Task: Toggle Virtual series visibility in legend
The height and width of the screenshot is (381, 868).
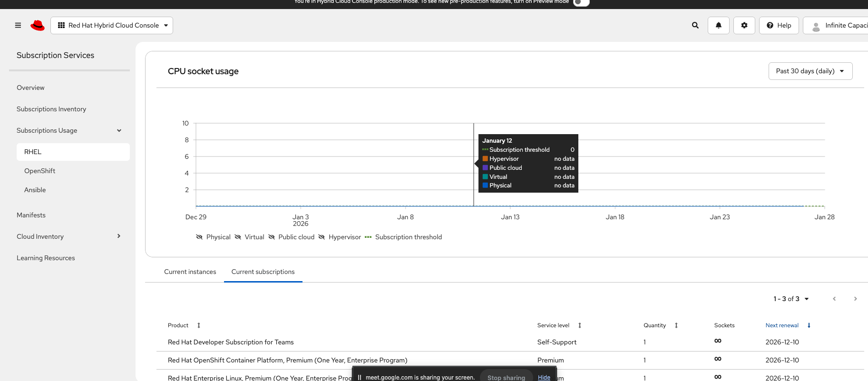Action: point(249,237)
